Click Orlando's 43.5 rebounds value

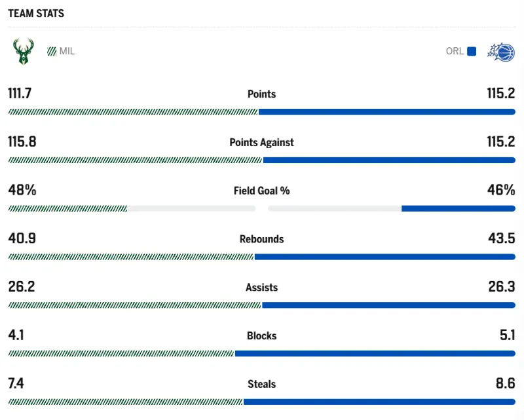point(501,239)
